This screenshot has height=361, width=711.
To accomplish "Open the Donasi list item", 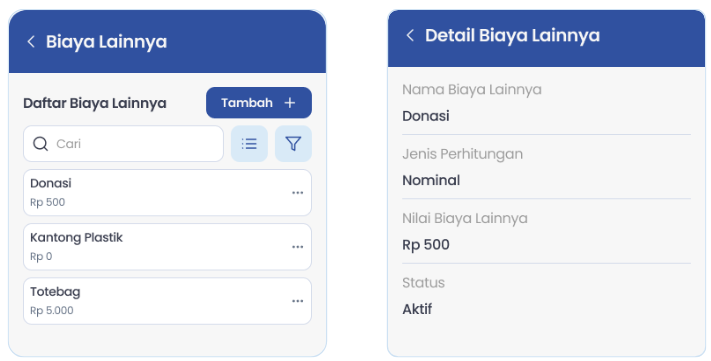I will 167,193.
